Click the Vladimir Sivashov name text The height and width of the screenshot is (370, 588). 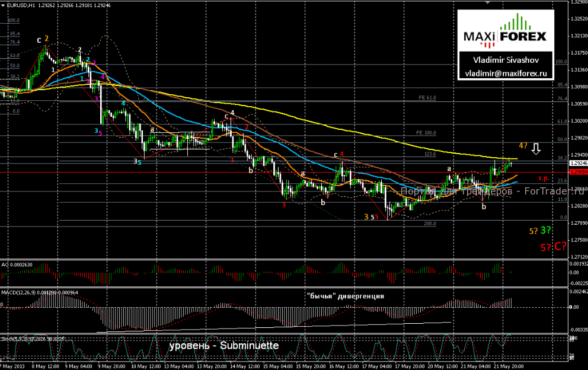[505, 60]
